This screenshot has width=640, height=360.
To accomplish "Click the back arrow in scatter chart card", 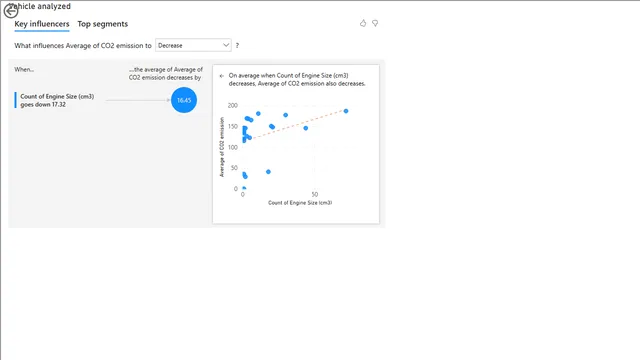I will [x=222, y=76].
